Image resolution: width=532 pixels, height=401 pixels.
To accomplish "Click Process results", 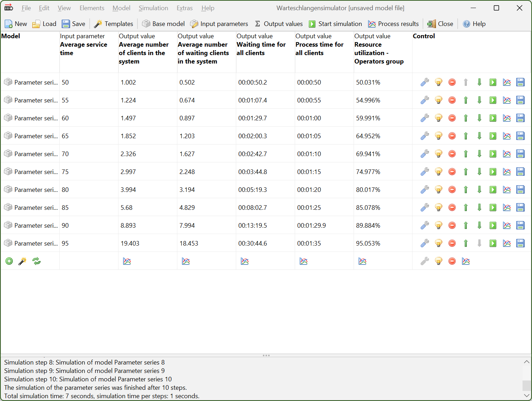I will point(393,24).
